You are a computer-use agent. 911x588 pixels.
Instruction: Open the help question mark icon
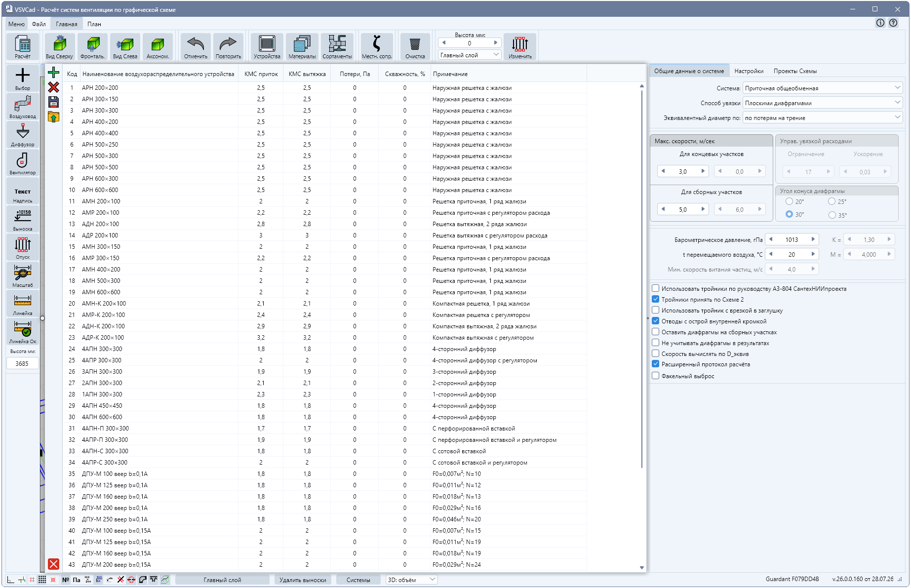click(x=893, y=23)
